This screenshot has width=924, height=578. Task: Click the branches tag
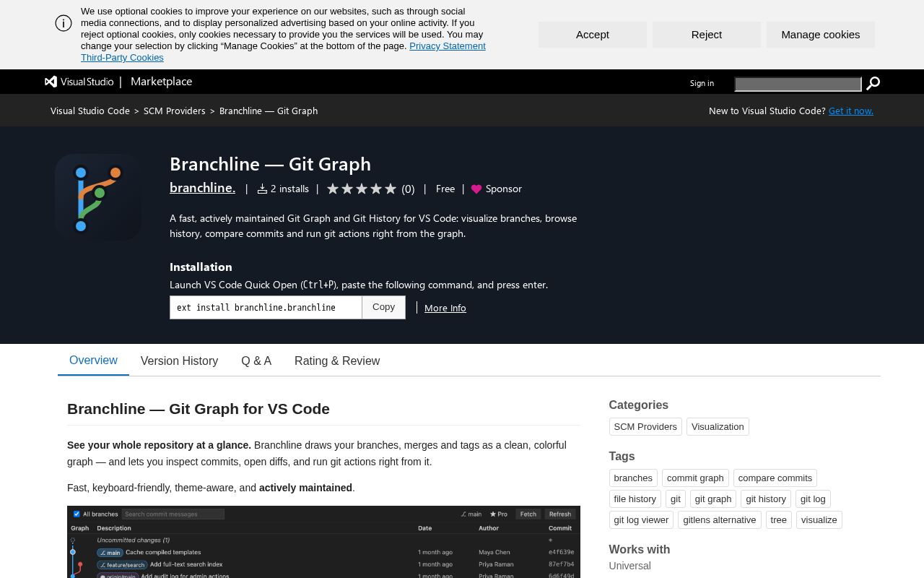click(633, 478)
